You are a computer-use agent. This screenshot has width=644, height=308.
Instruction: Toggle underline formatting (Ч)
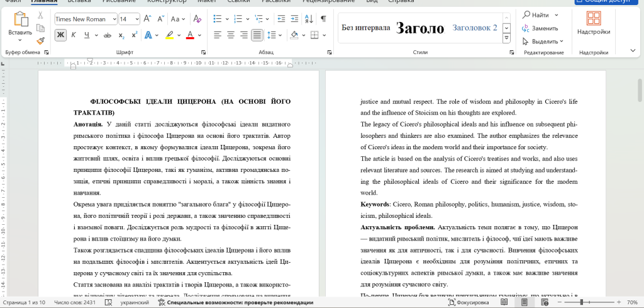pyautogui.click(x=87, y=35)
